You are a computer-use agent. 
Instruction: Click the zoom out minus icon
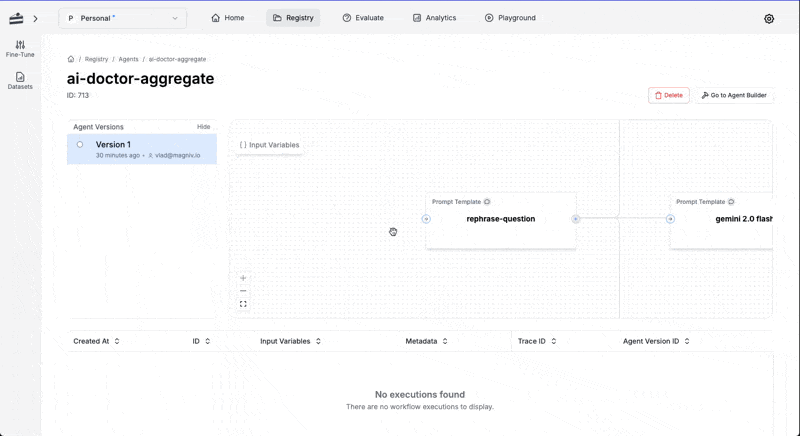pos(243,291)
